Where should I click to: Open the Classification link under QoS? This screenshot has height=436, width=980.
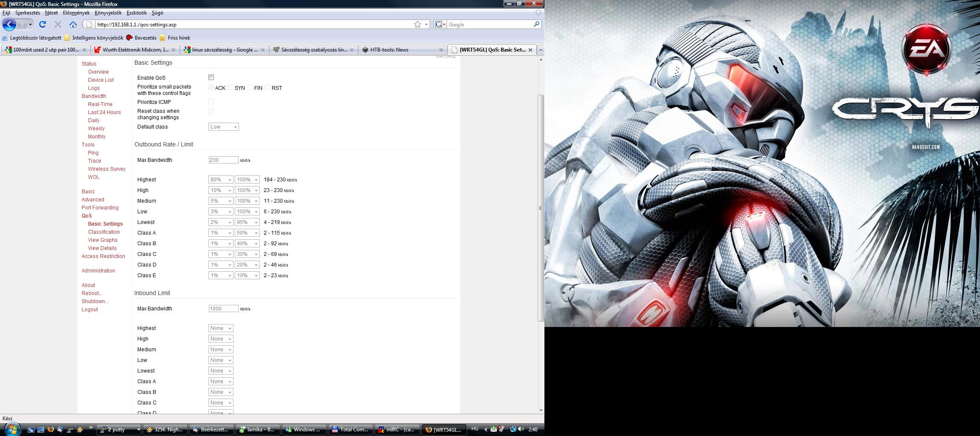pyautogui.click(x=104, y=232)
